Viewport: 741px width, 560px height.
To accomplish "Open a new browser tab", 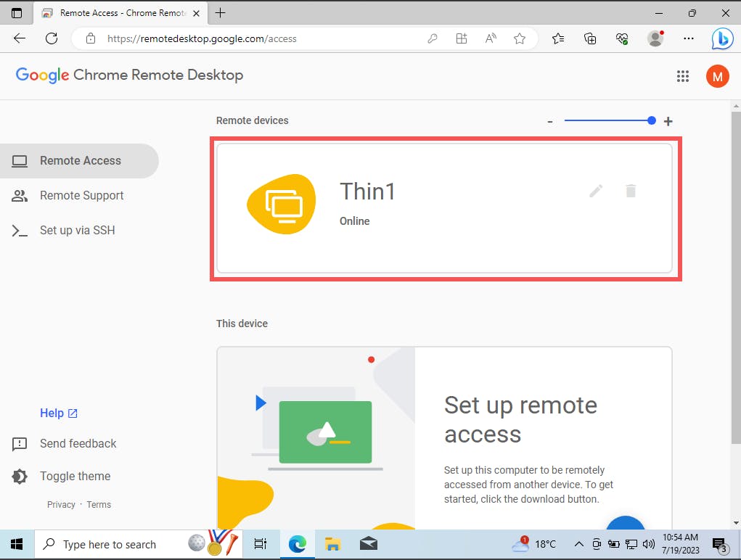I will [x=220, y=13].
